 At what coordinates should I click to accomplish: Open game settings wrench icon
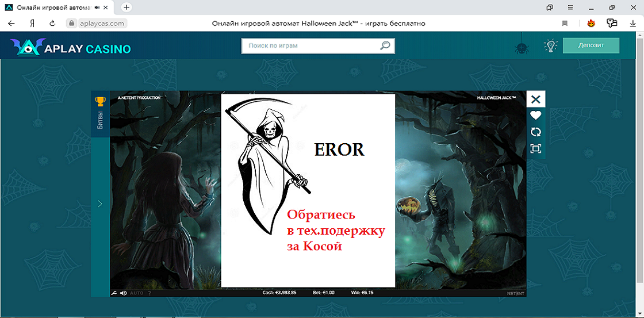(x=114, y=293)
